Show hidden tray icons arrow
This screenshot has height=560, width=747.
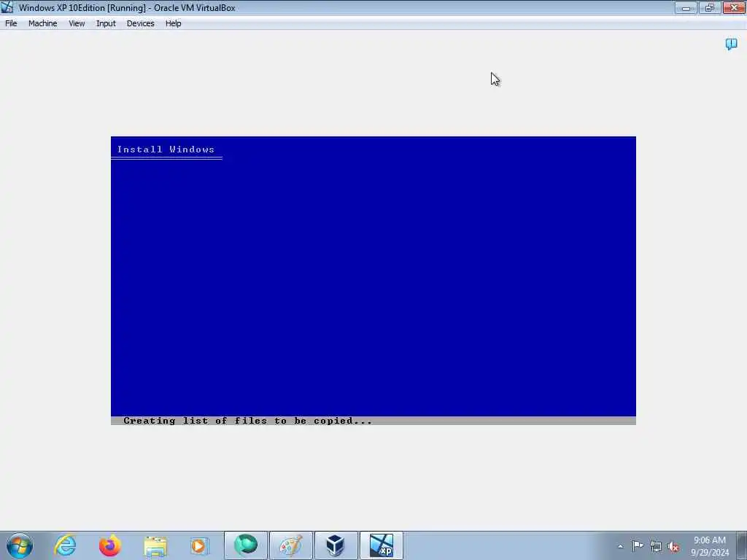[x=620, y=546]
